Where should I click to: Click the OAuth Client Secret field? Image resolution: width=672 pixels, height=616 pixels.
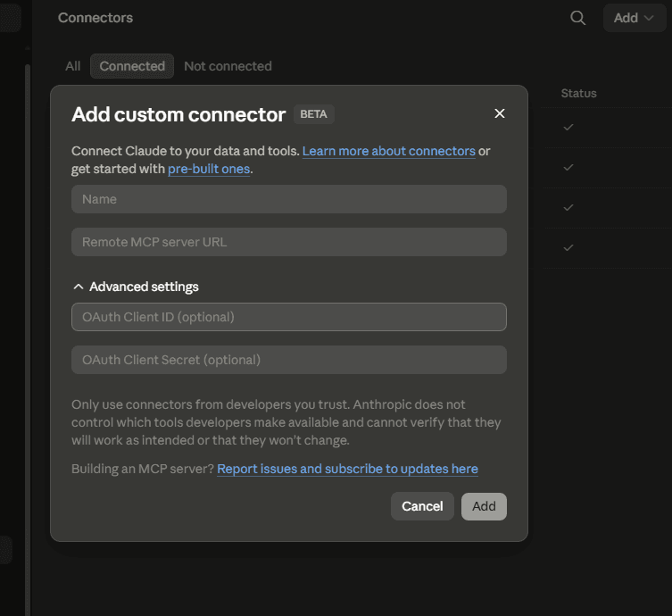[x=289, y=360]
